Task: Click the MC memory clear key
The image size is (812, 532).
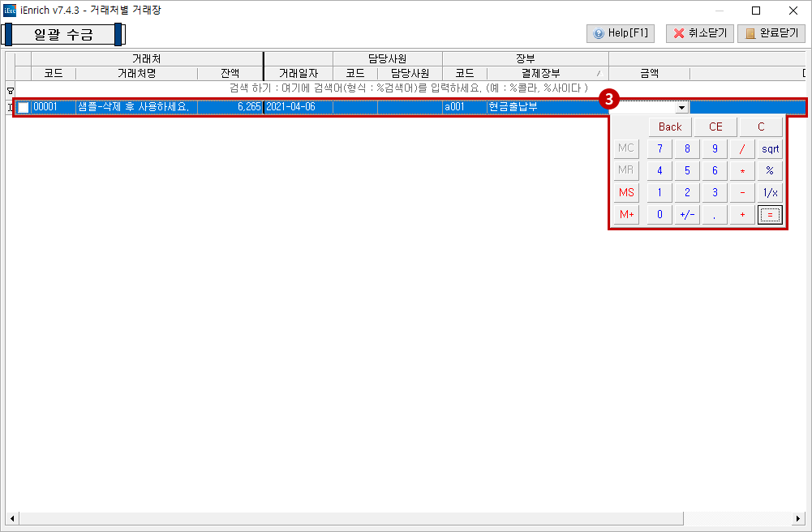Action: point(626,148)
